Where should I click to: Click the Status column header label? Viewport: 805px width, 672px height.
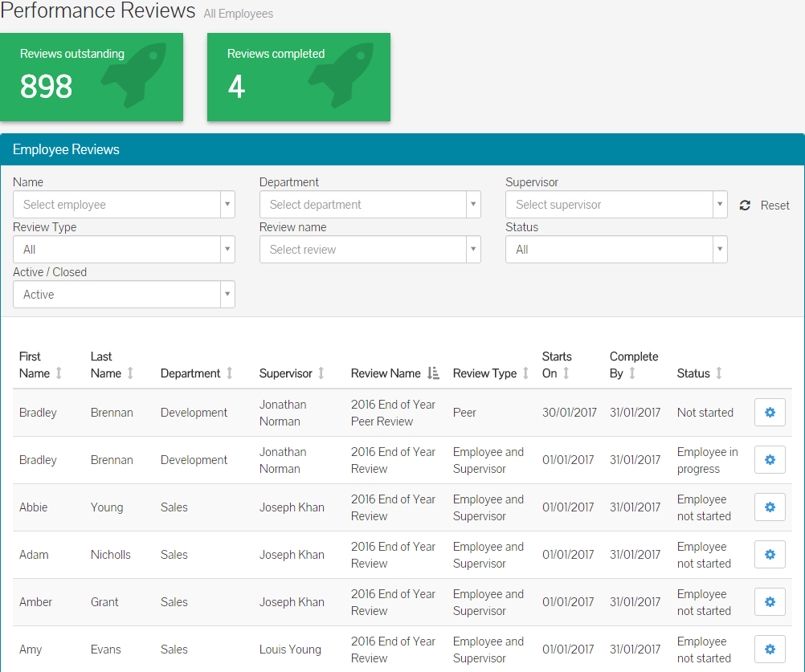pyautogui.click(x=693, y=373)
